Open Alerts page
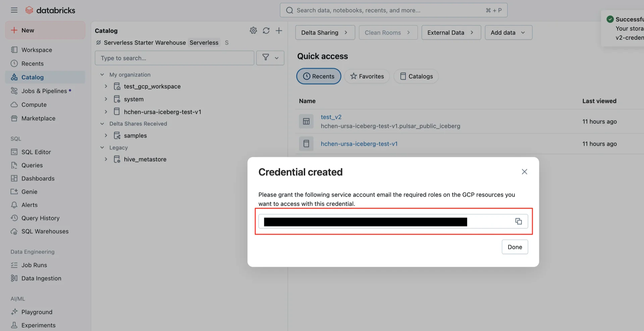This screenshot has width=644, height=331. 45,205
